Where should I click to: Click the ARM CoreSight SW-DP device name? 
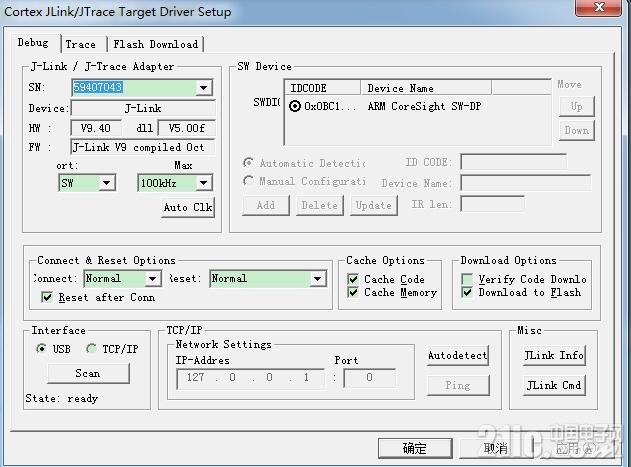coord(424,106)
